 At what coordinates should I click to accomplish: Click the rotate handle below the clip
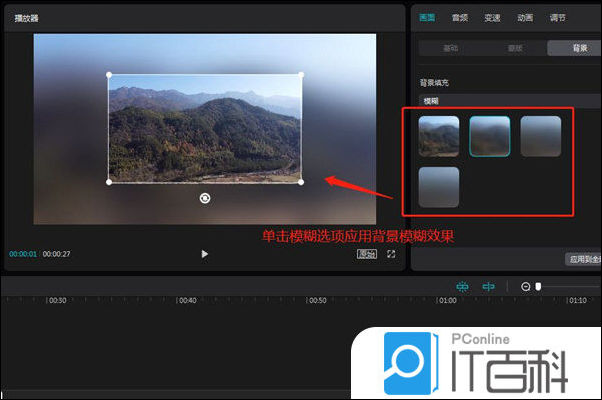[205, 198]
